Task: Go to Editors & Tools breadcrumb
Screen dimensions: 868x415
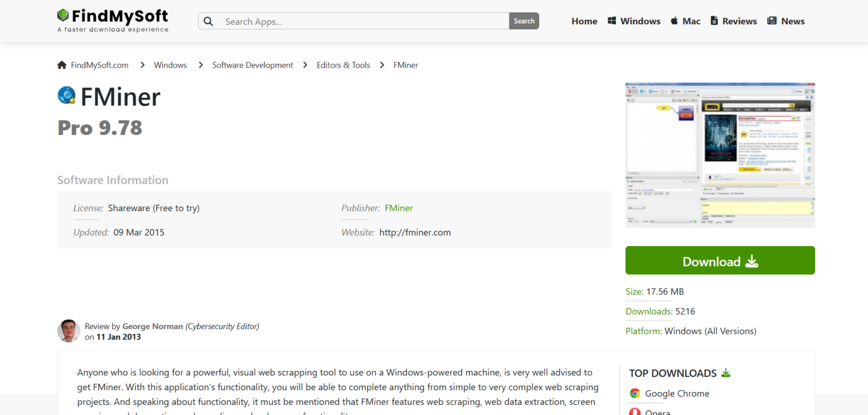Action: pyautogui.click(x=343, y=65)
